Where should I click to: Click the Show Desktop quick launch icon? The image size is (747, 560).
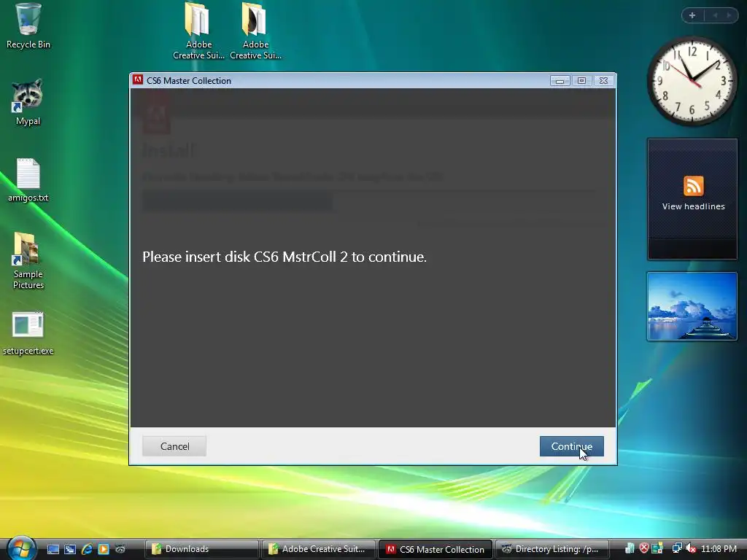click(x=53, y=549)
